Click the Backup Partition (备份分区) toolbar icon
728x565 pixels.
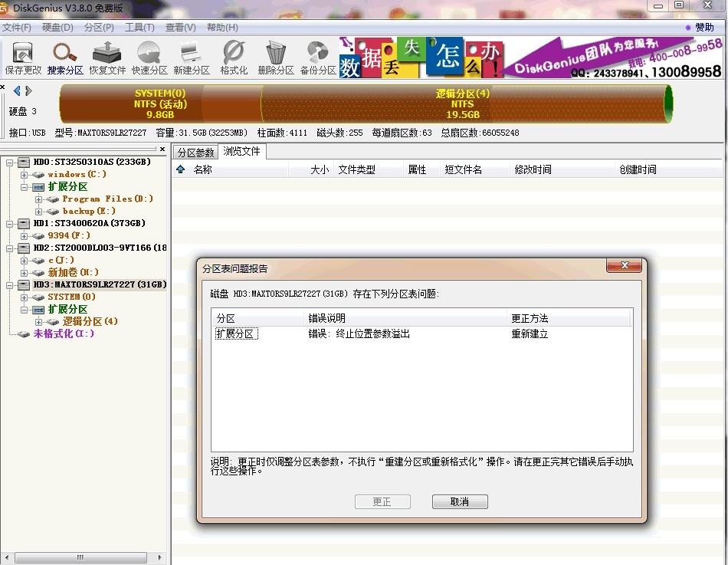coord(318,58)
